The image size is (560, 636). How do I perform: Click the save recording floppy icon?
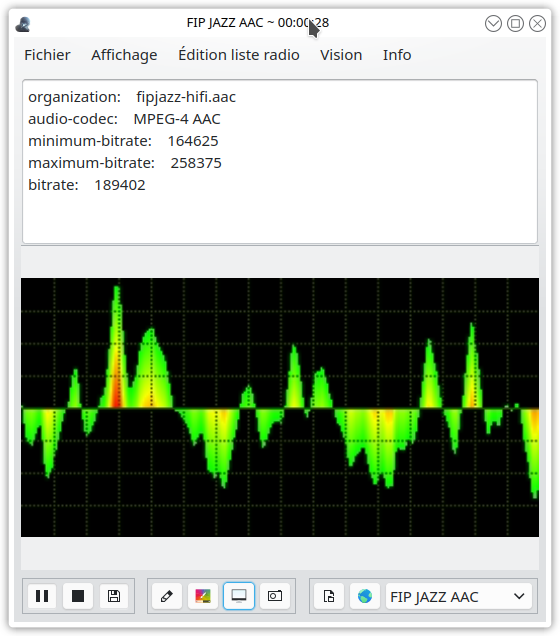point(114,596)
